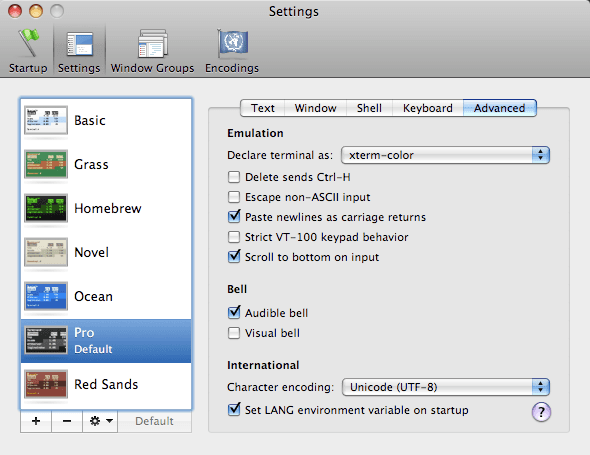Select the Ocean profile name
The width and height of the screenshot is (590, 455).
pyautogui.click(x=94, y=296)
